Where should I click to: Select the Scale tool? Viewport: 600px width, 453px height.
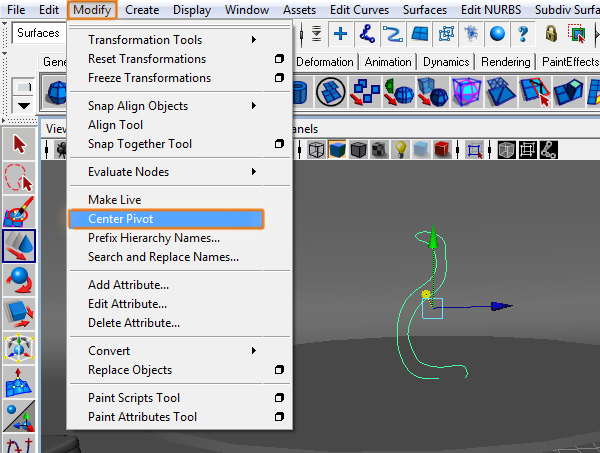click(19, 314)
